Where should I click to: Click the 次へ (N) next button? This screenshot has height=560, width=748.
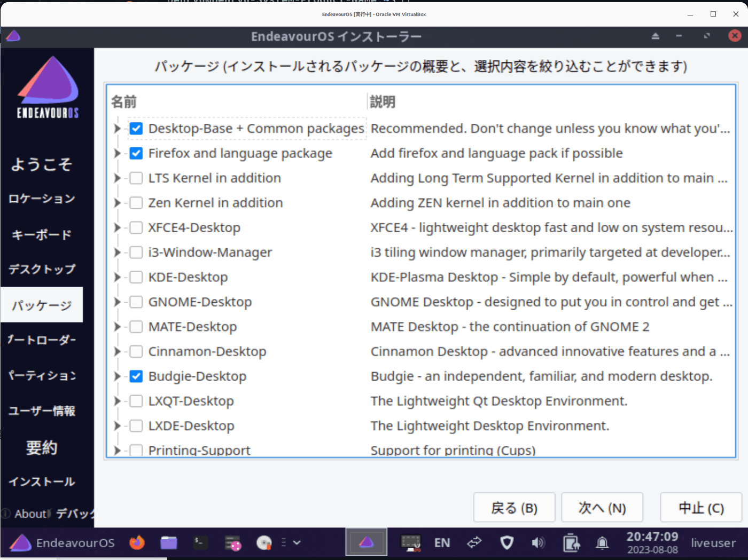coord(602,507)
